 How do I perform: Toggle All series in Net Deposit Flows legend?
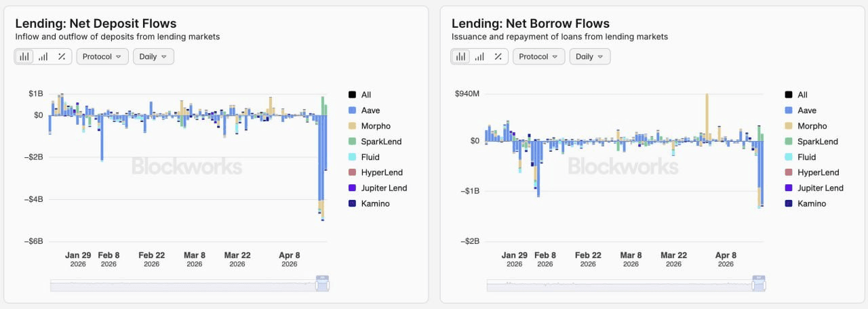pyautogui.click(x=366, y=95)
